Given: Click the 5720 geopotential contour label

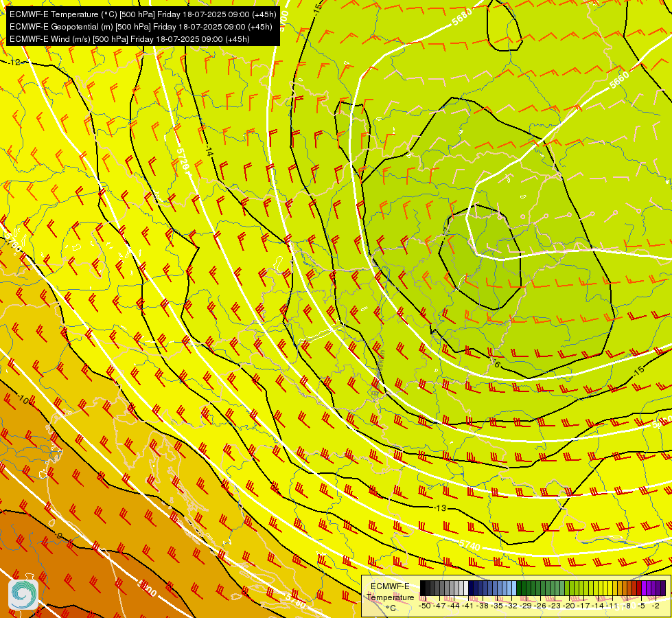Looking at the screenshot, I should coord(183,159).
